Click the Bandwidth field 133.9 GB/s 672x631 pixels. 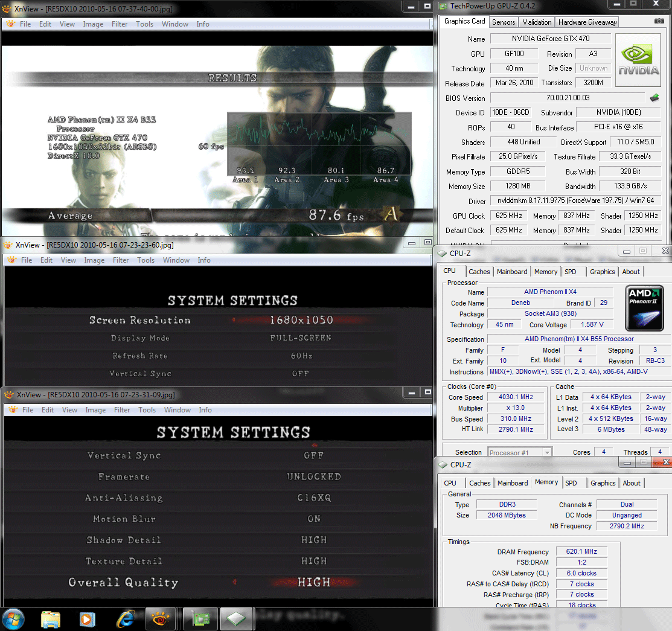pyautogui.click(x=630, y=185)
